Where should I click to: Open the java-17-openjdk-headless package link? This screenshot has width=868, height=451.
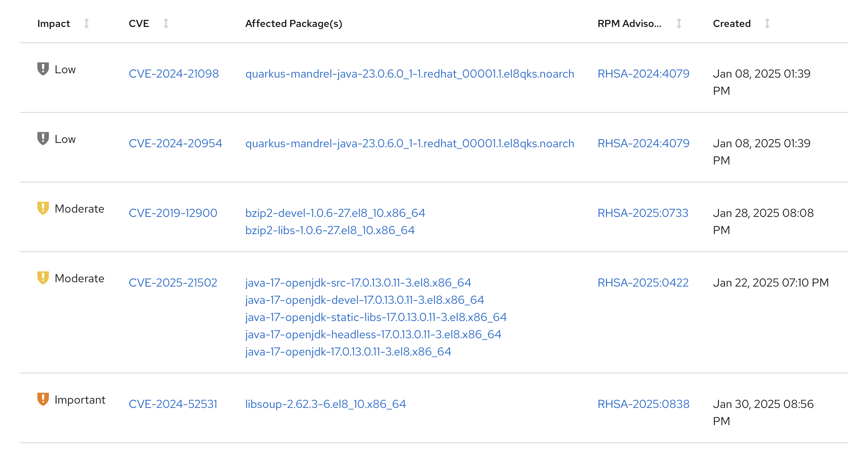click(x=373, y=334)
